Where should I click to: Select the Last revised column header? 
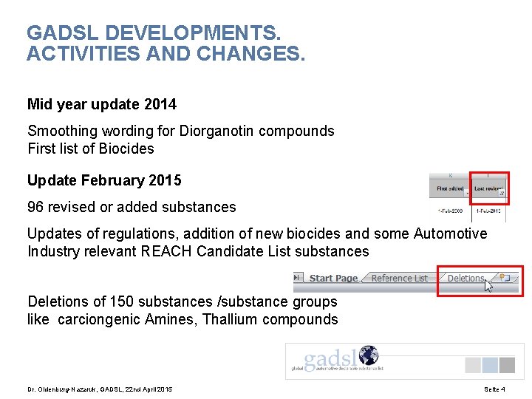pyautogui.click(x=488, y=188)
